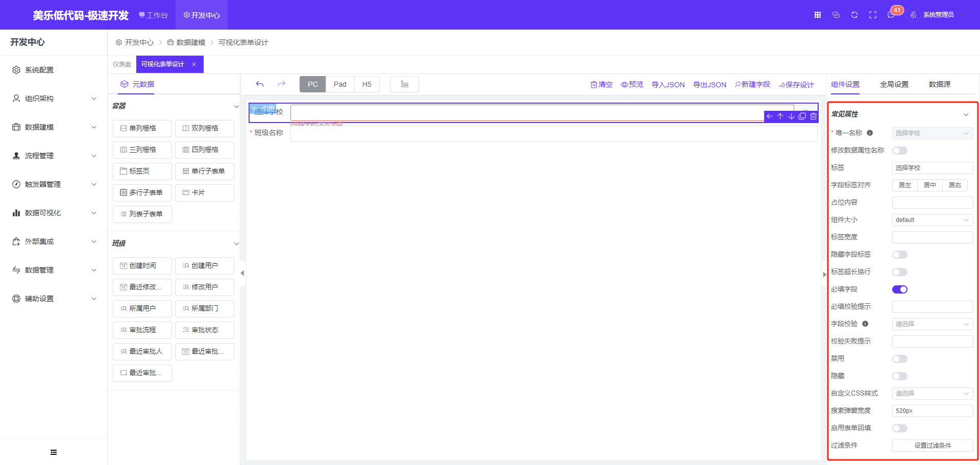Image resolution: width=980 pixels, height=465 pixels.
Task: Enter fullscreen using the expand icon in the header
Action: 873,15
